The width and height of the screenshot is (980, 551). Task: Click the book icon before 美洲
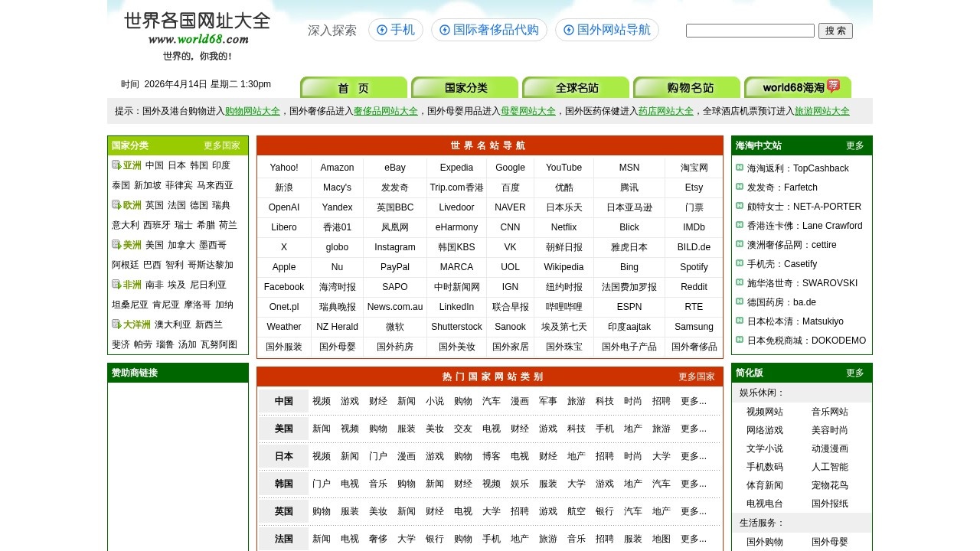click(x=115, y=245)
